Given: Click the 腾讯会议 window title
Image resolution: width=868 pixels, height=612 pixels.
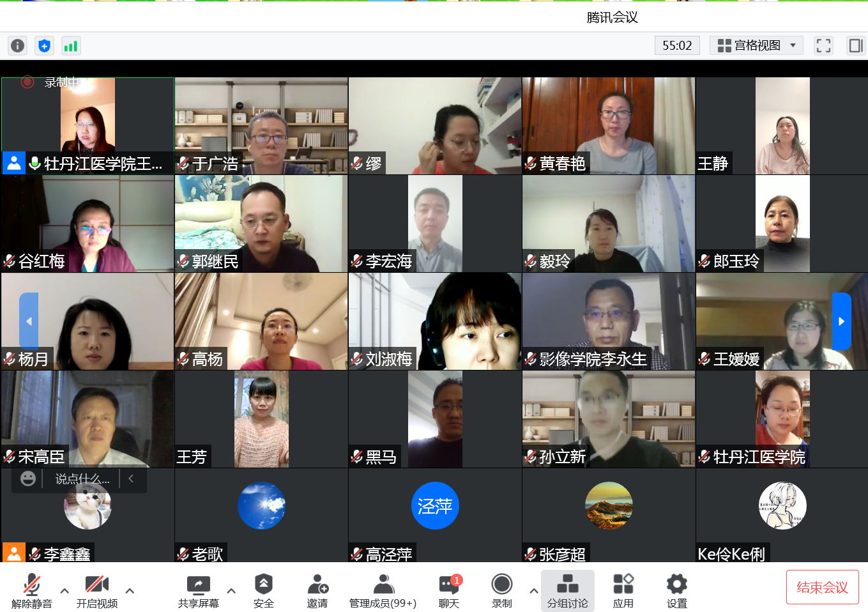Looking at the screenshot, I should click(x=612, y=17).
